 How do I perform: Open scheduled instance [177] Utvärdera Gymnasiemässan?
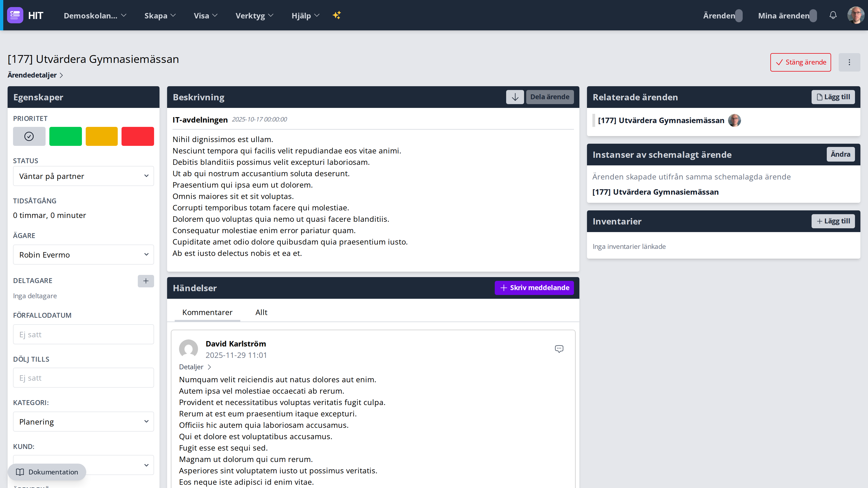coord(655,192)
